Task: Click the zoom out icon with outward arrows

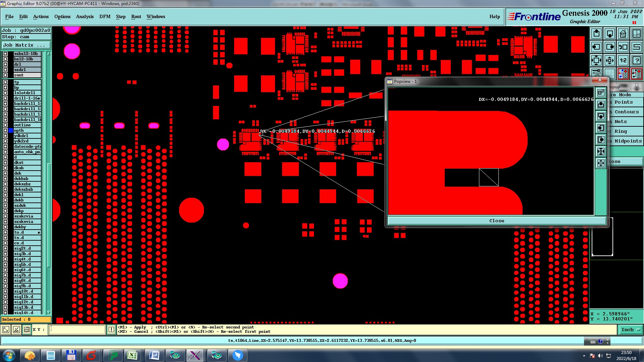Action: pyautogui.click(x=610, y=60)
